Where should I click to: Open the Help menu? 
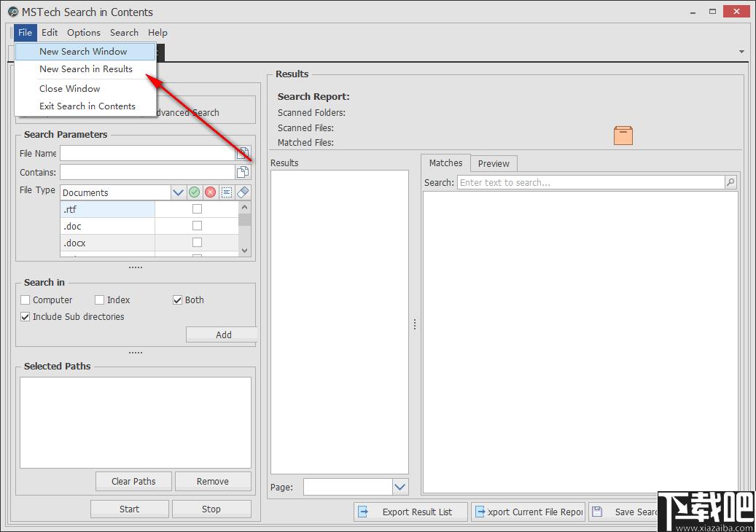(x=157, y=32)
